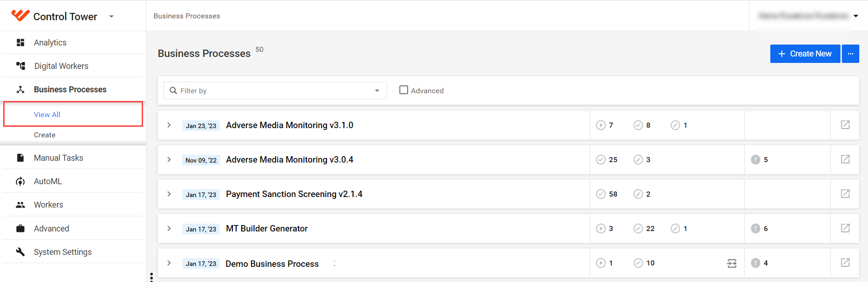Image resolution: width=868 pixels, height=282 pixels.
Task: Expand the MT Builder Generator row
Action: [169, 228]
